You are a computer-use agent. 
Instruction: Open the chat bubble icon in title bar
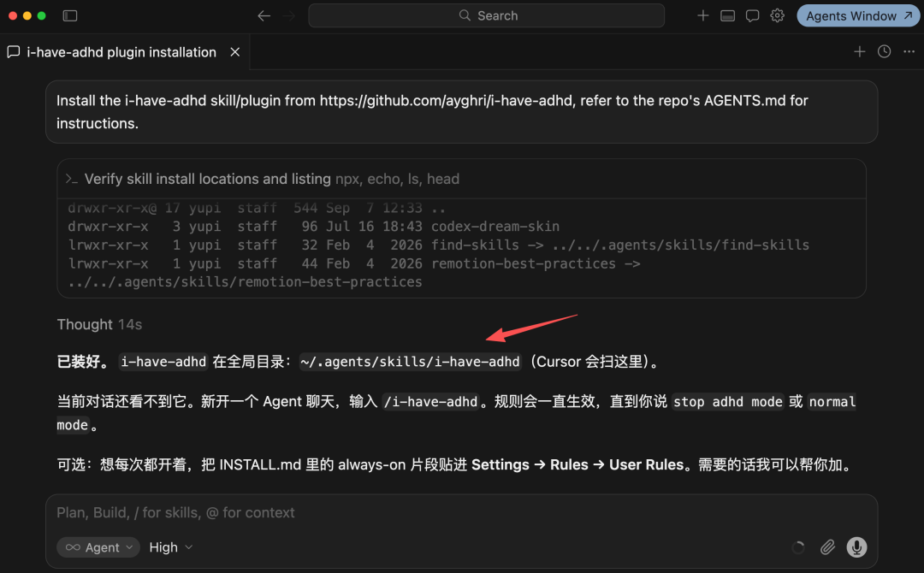coord(752,16)
